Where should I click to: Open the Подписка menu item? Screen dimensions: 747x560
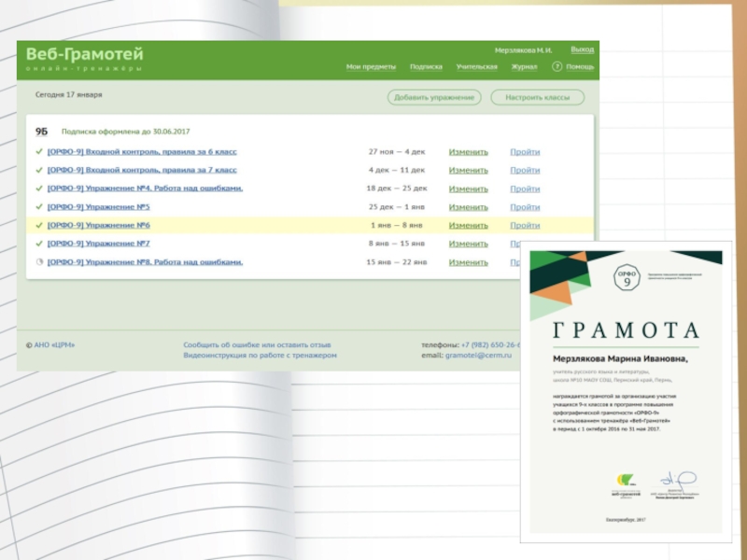[x=426, y=66]
